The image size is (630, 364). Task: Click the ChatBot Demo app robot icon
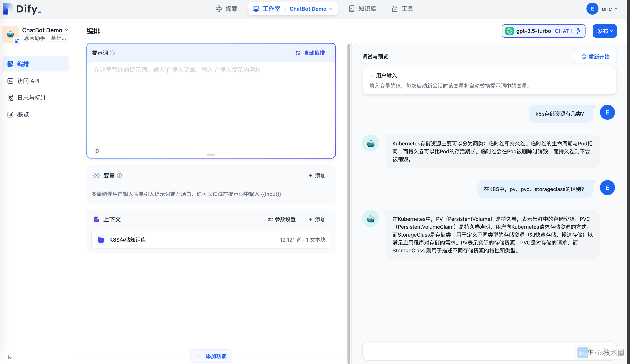coord(11,34)
